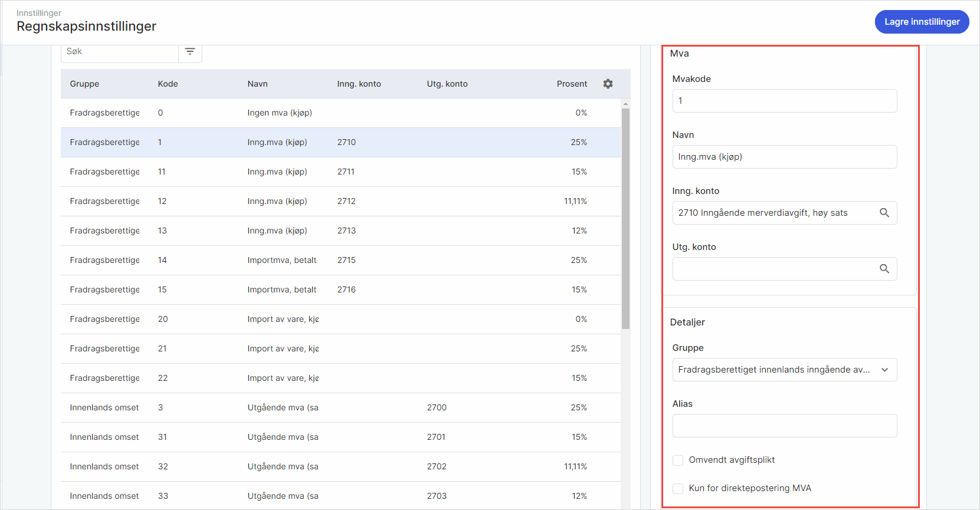Click the Alias input field
Image resolution: width=980 pixels, height=510 pixels.
coord(784,426)
